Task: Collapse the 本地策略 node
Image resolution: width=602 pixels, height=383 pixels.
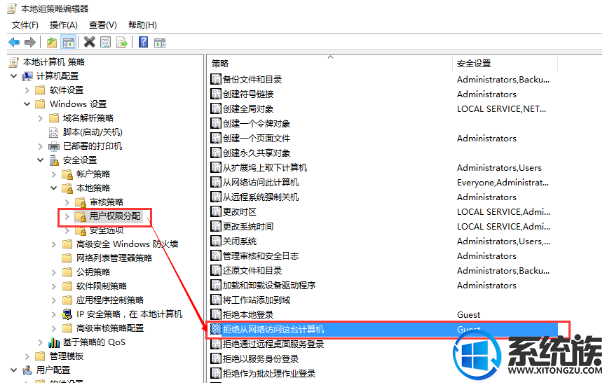Action: pos(54,188)
